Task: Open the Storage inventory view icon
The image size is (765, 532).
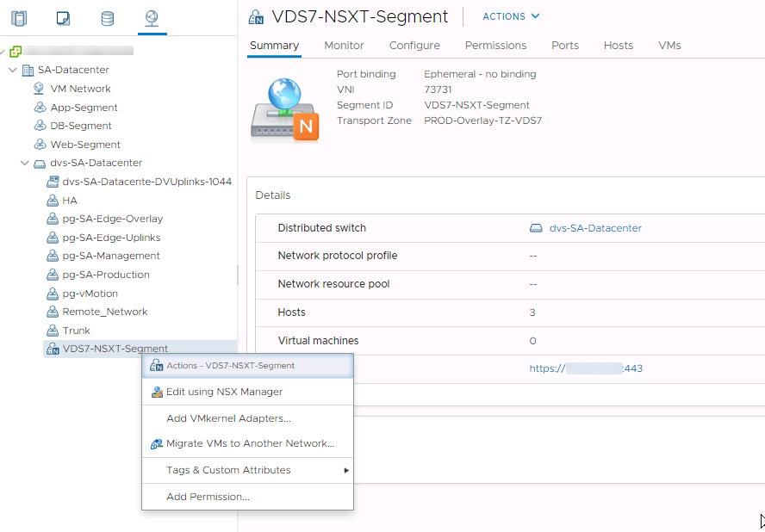Action: coord(107,18)
